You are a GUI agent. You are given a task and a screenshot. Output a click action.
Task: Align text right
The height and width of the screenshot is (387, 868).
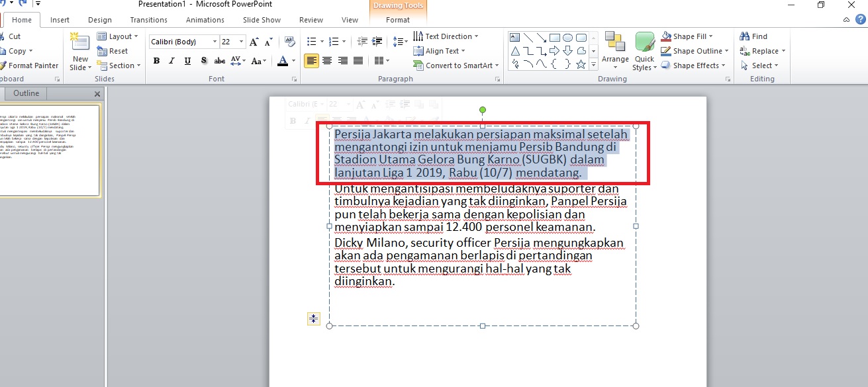(343, 61)
